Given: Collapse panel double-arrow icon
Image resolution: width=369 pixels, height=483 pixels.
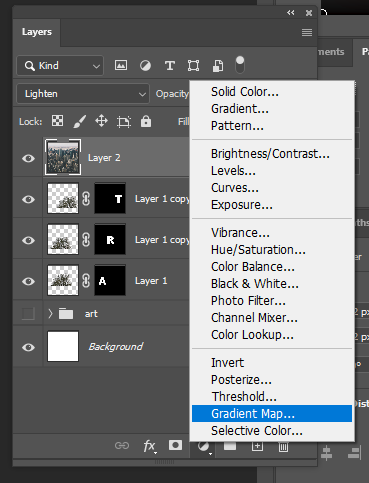Looking at the screenshot, I should point(291,13).
